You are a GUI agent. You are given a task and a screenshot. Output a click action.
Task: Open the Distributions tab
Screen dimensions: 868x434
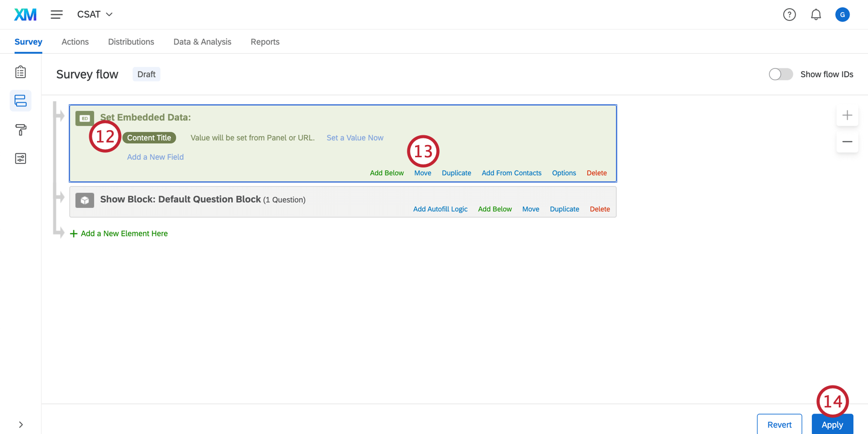coord(131,42)
